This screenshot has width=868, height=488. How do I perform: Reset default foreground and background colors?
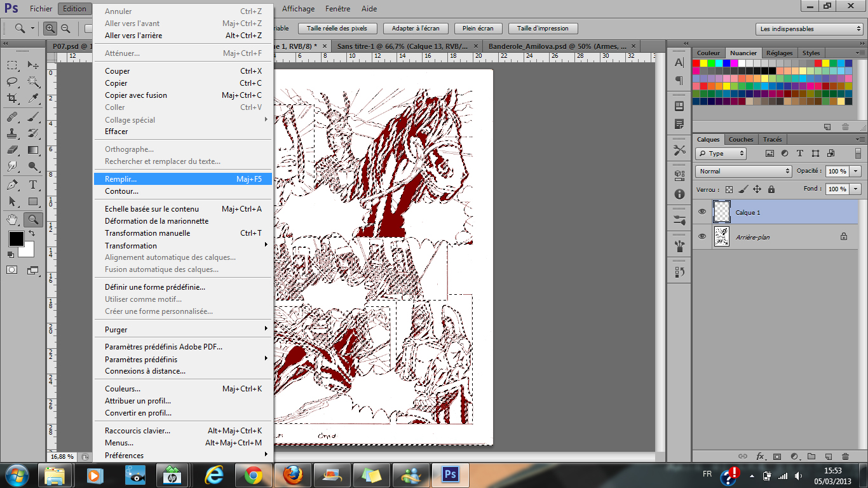pos(11,254)
